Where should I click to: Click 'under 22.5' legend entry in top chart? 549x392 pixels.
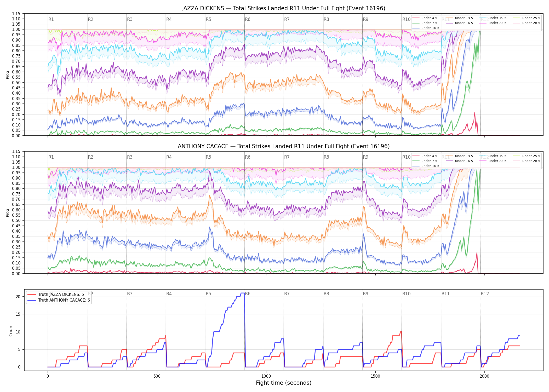pyautogui.click(x=493, y=23)
